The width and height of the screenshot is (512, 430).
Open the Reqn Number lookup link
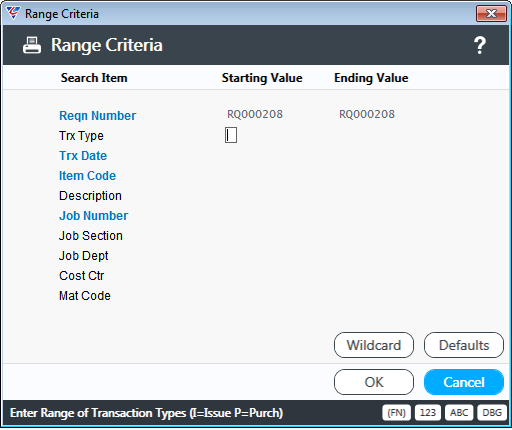click(x=97, y=116)
